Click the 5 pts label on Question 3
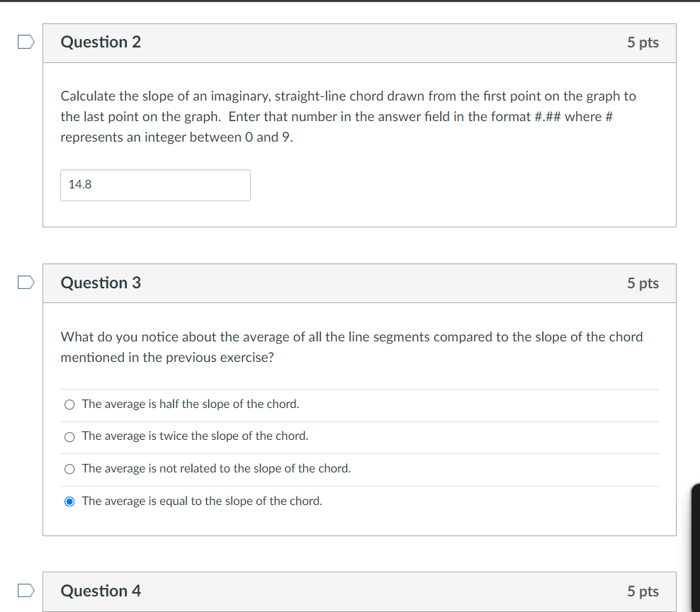The width and height of the screenshot is (700, 612). pos(643,283)
